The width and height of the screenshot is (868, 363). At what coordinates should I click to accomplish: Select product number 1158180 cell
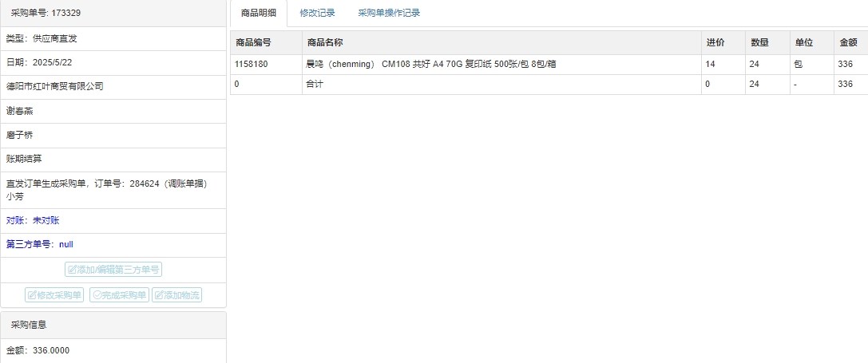(x=266, y=64)
